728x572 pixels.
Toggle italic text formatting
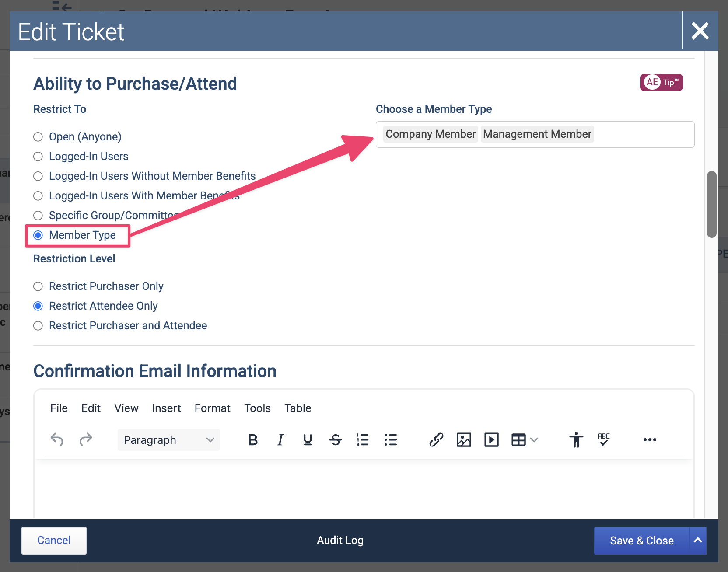click(x=280, y=440)
